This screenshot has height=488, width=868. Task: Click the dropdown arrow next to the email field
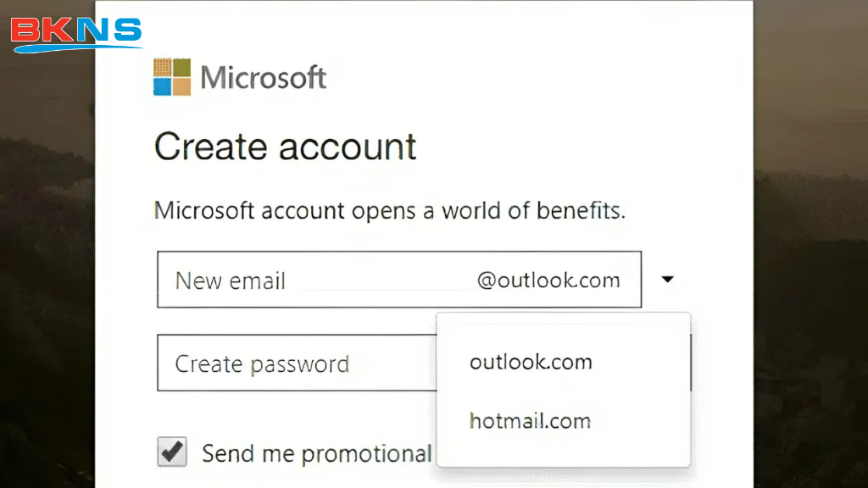point(668,279)
